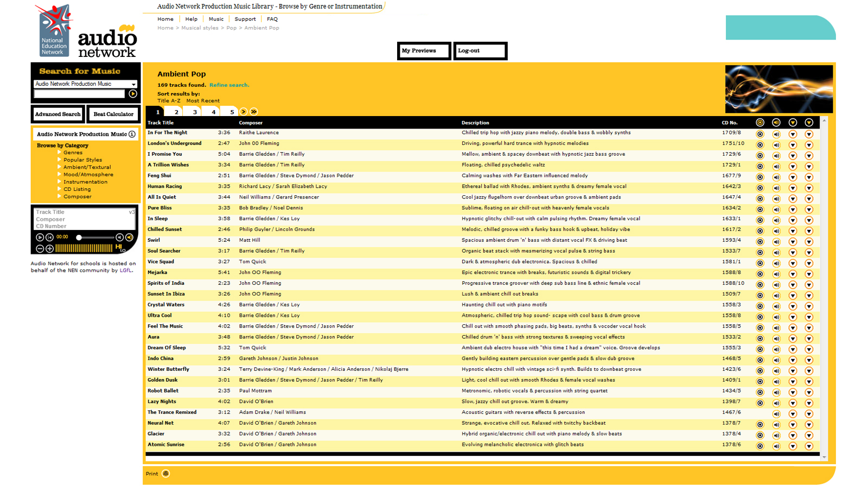Open the Beat Calculator
Screen dimensions: 868x488
click(113, 114)
